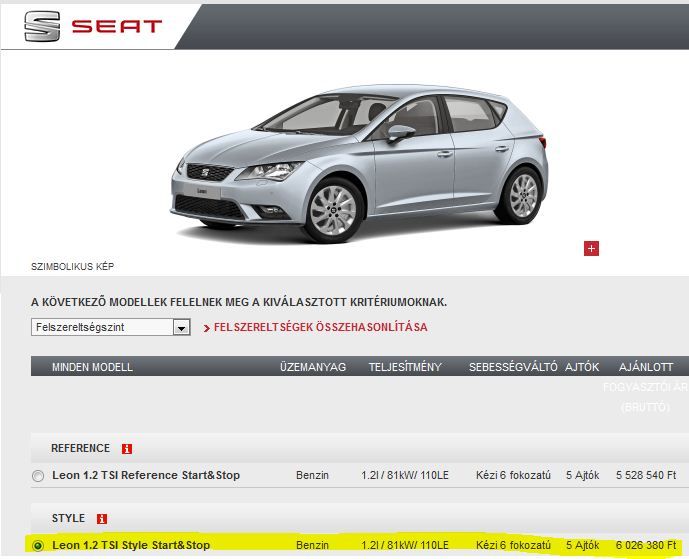Click the AJÁNLOTT price column header
Screen dimensions: 689x559
pyautogui.click(x=645, y=367)
